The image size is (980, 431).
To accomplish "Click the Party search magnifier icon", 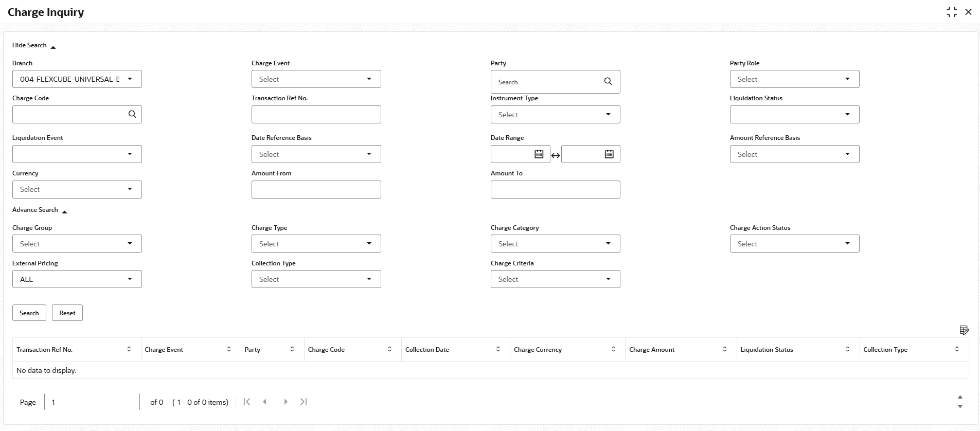I will click(608, 82).
